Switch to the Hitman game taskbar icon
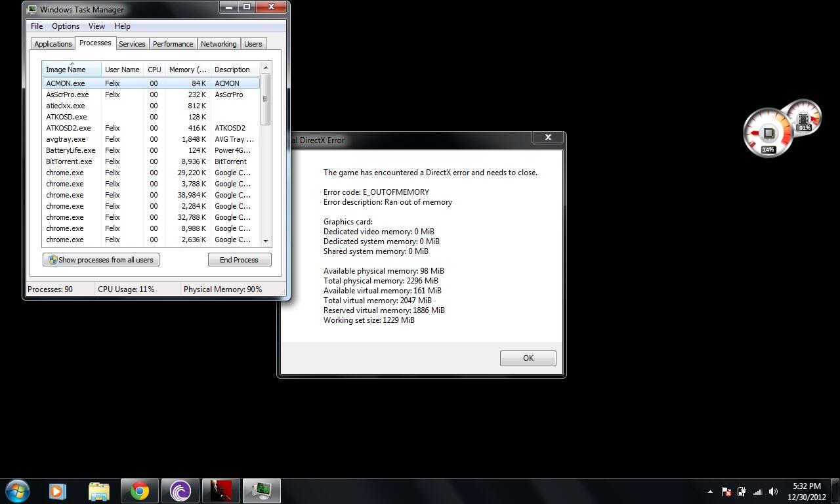 (x=220, y=491)
